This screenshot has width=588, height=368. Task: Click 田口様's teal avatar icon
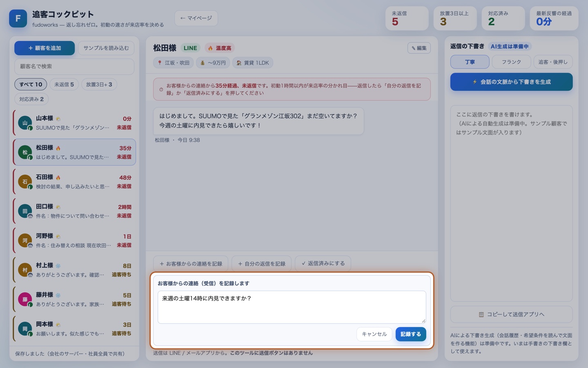pyautogui.click(x=25, y=211)
